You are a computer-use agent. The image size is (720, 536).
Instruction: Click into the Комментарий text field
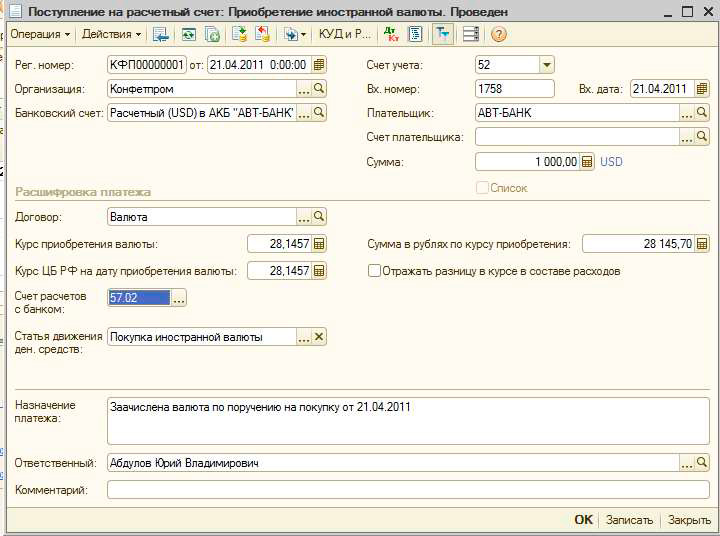tap(400, 490)
